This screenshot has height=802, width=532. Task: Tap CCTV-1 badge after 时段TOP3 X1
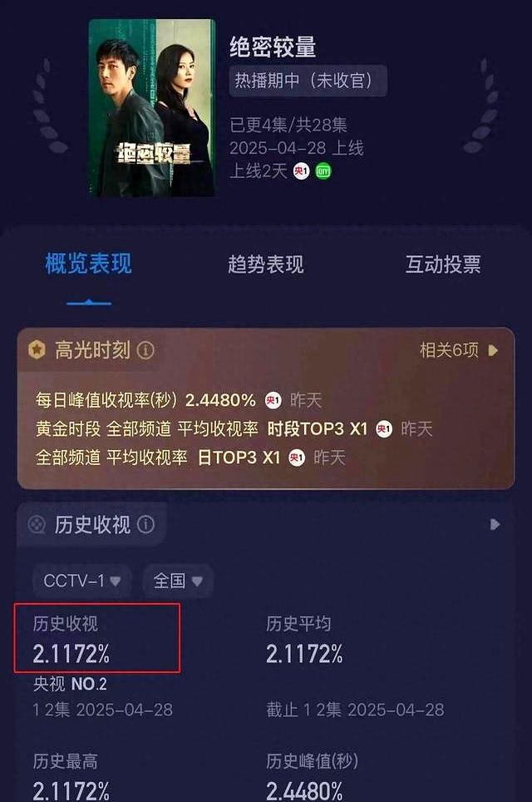click(x=384, y=428)
